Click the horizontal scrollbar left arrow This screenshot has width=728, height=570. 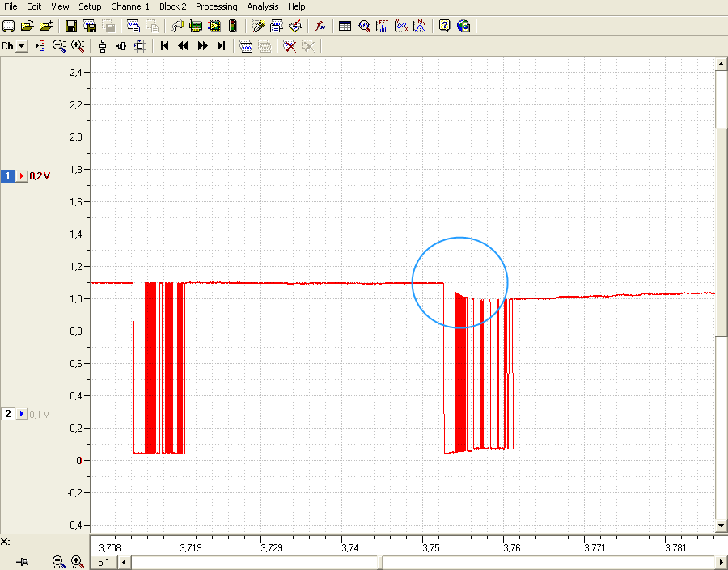[x=124, y=563]
